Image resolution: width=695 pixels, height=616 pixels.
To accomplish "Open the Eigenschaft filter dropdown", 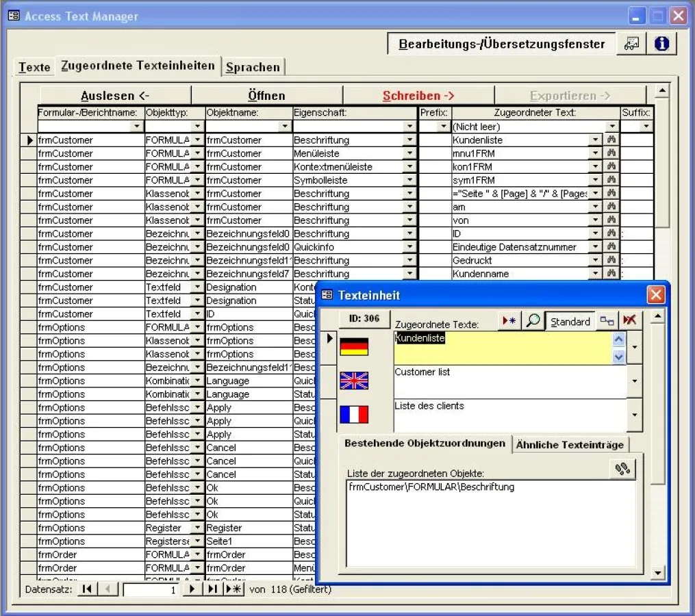I will coord(410,127).
